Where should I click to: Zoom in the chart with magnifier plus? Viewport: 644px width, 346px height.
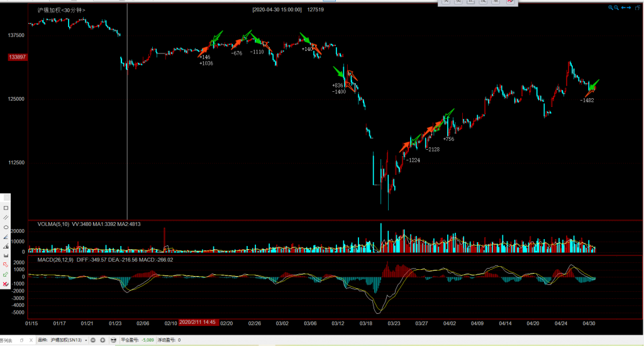(x=611, y=8)
